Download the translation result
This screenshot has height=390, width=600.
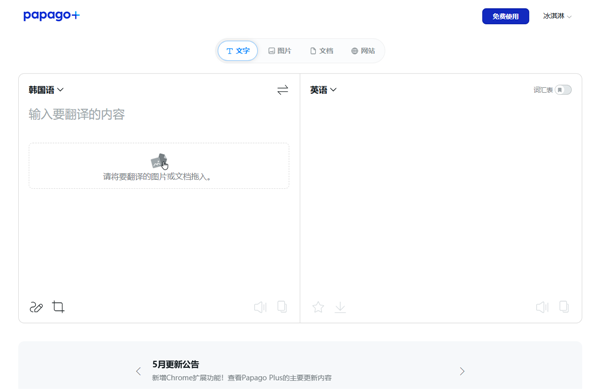click(340, 307)
